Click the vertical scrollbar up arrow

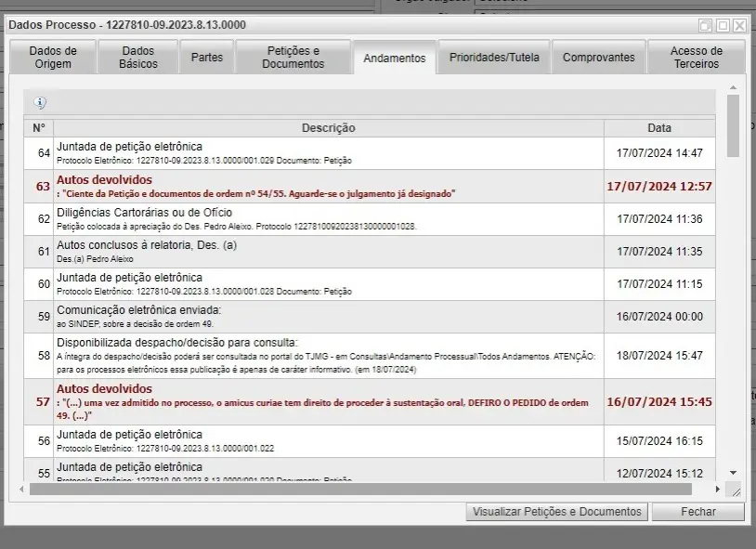tap(733, 88)
